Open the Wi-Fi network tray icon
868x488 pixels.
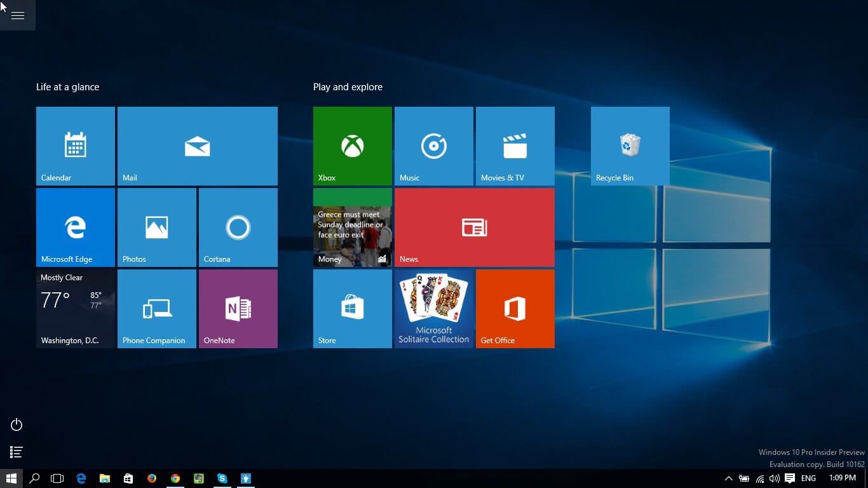[x=760, y=478]
